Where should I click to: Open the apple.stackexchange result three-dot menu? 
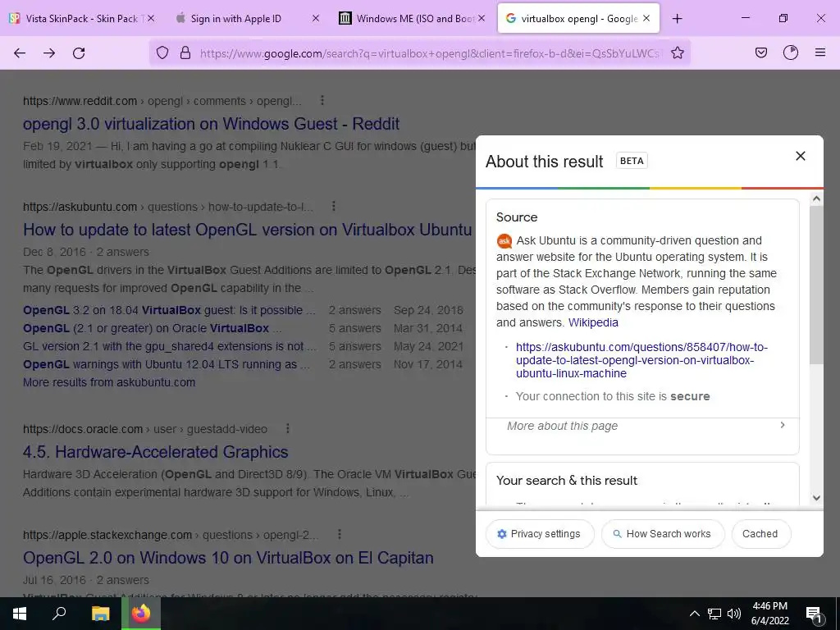(340, 534)
